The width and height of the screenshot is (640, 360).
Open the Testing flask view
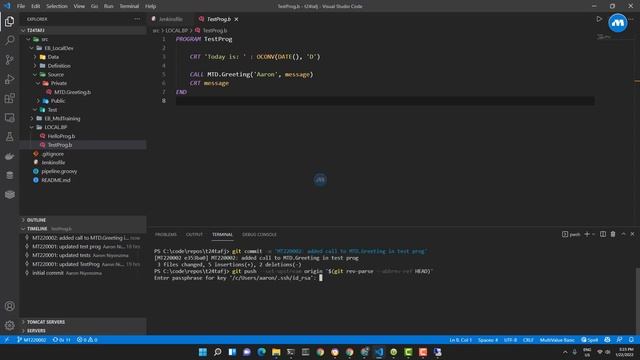point(9,137)
